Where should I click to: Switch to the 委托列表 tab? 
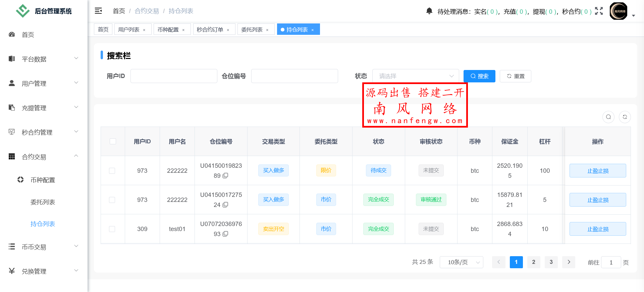click(252, 29)
